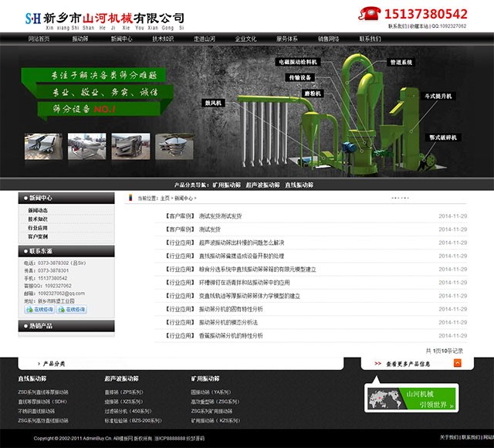The height and width of the screenshot is (448, 494).
Task: Open article 香蕉振动筛分机的特性分析
Action: point(231,336)
